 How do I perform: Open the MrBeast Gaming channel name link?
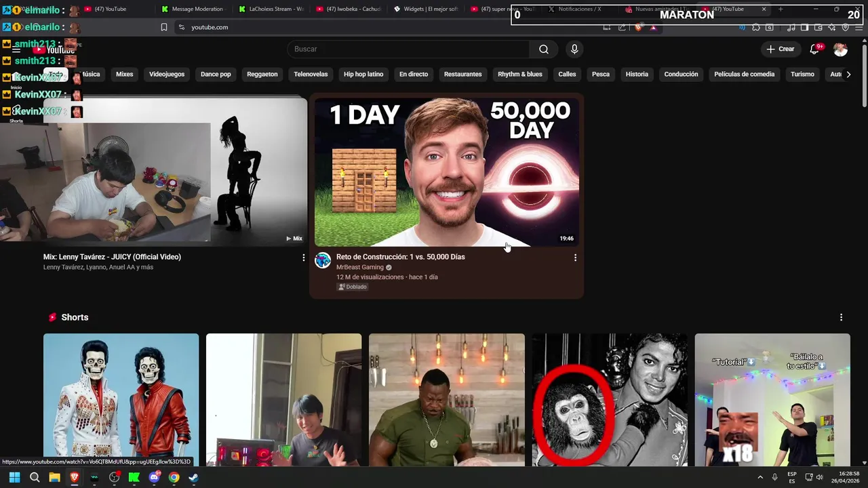tap(360, 267)
